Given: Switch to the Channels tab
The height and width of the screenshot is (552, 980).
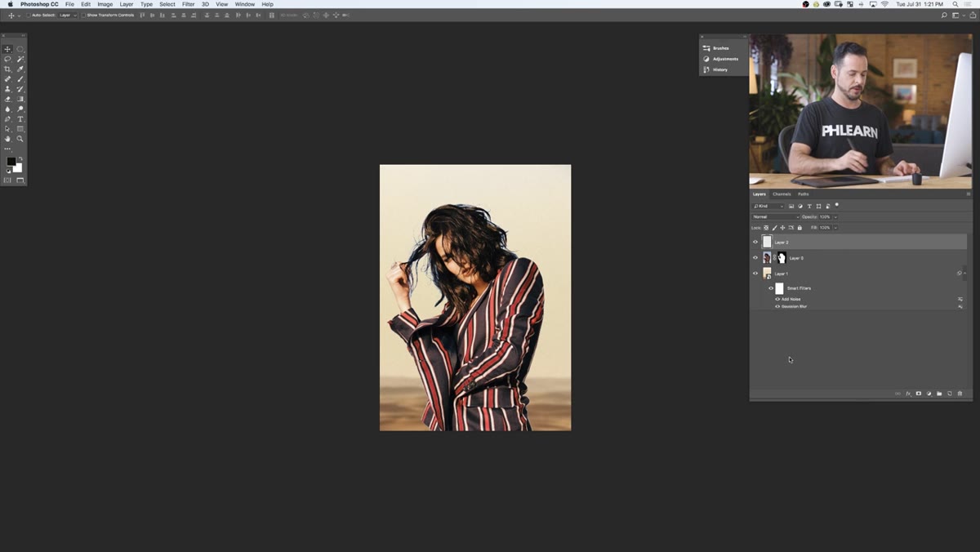Looking at the screenshot, I should coord(782,194).
